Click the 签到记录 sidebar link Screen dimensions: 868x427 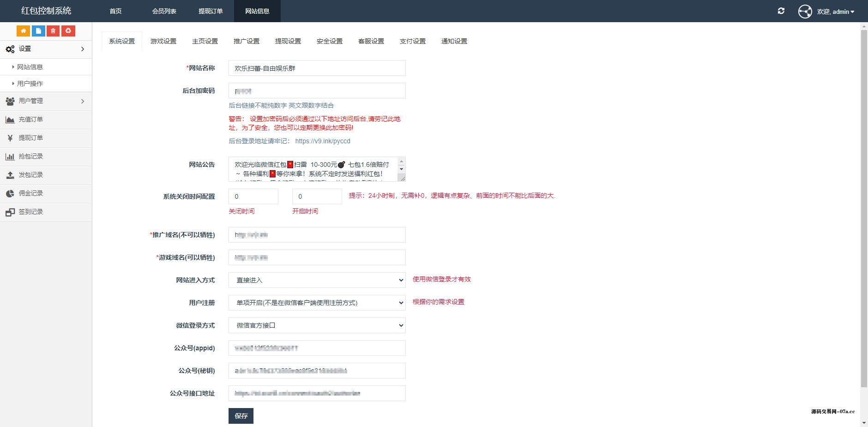(31, 212)
